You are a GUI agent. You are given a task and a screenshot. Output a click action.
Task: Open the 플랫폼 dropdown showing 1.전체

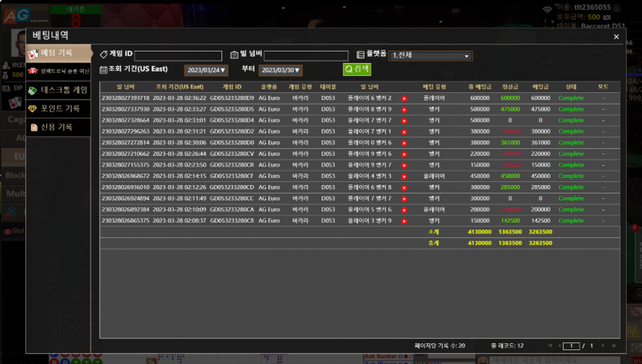431,55
